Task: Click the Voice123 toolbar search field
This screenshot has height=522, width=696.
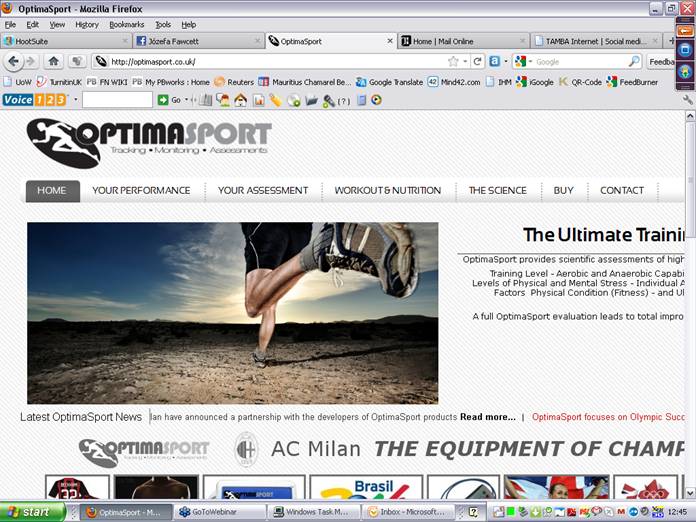Action: click(117, 100)
